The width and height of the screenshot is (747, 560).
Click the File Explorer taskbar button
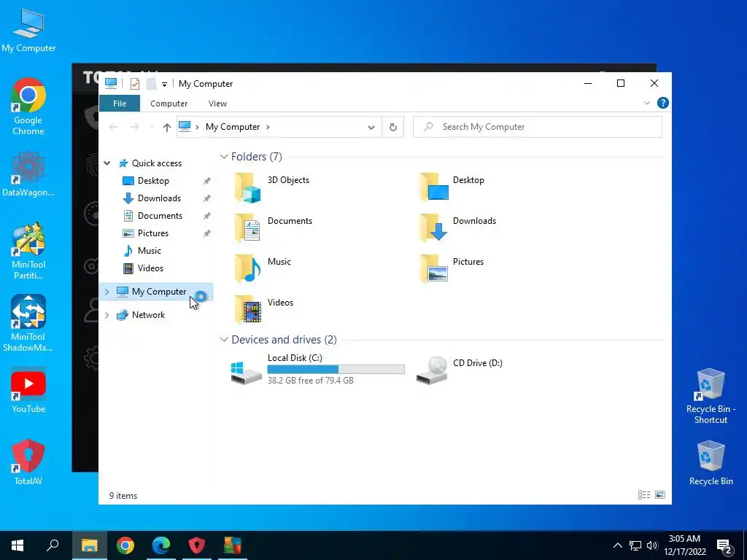click(x=90, y=545)
